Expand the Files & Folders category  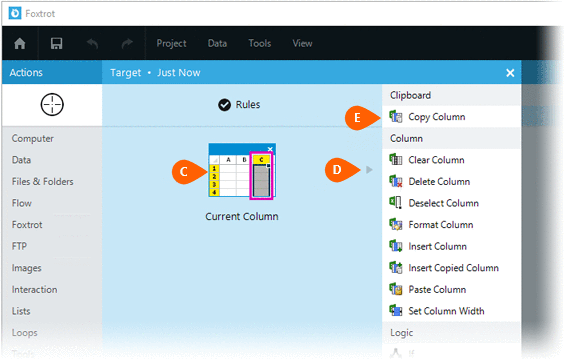(42, 182)
